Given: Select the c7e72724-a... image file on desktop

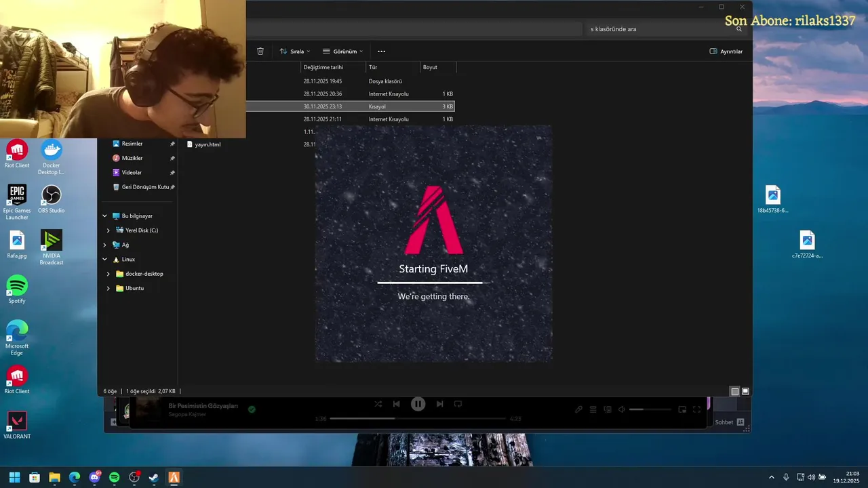Looking at the screenshot, I should 807,245.
